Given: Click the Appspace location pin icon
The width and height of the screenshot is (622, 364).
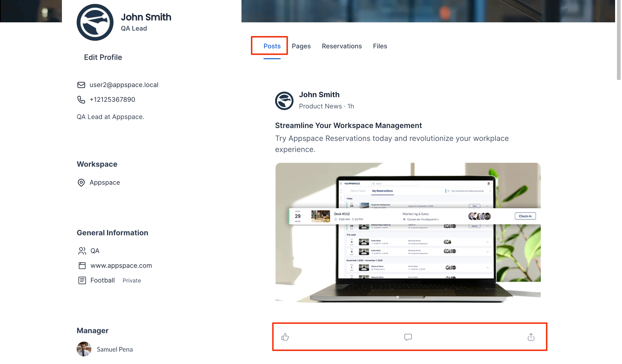Looking at the screenshot, I should tap(81, 183).
